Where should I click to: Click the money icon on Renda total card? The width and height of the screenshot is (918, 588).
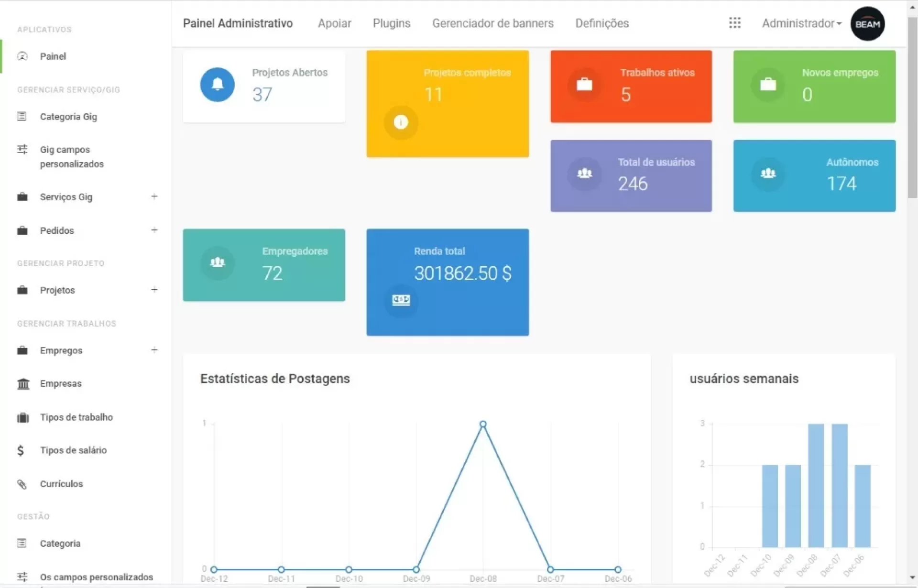[x=401, y=300]
